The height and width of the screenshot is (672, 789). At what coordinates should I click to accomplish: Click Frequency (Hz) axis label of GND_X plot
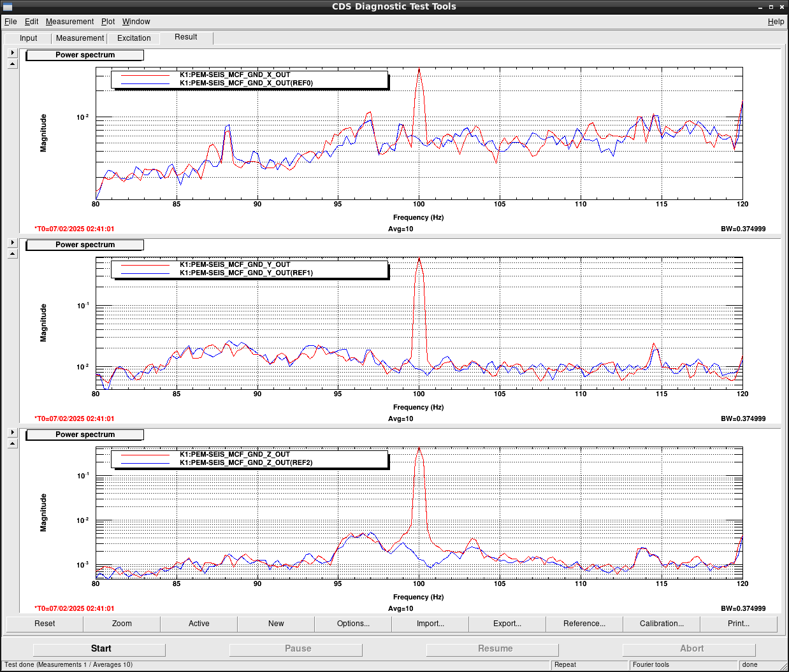tap(418, 217)
